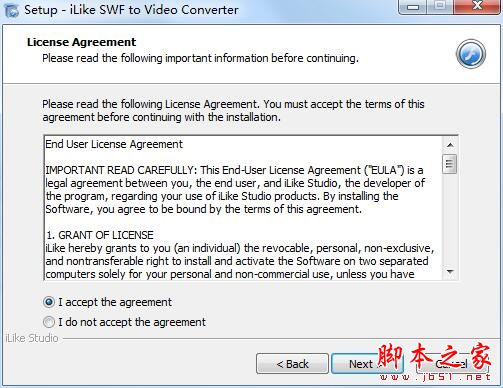
Task: Click the blue Flash logo icon
Action: coord(471,54)
